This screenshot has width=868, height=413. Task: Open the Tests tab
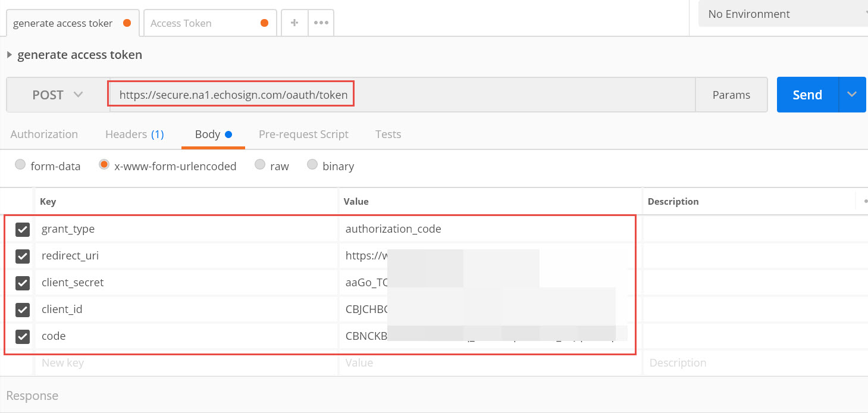point(388,134)
